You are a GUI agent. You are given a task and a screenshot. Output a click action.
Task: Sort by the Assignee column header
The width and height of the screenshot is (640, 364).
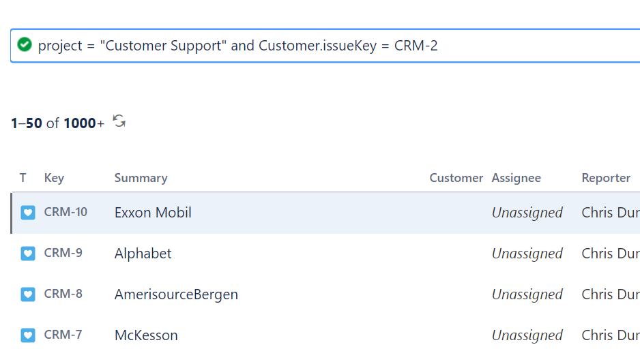516,178
